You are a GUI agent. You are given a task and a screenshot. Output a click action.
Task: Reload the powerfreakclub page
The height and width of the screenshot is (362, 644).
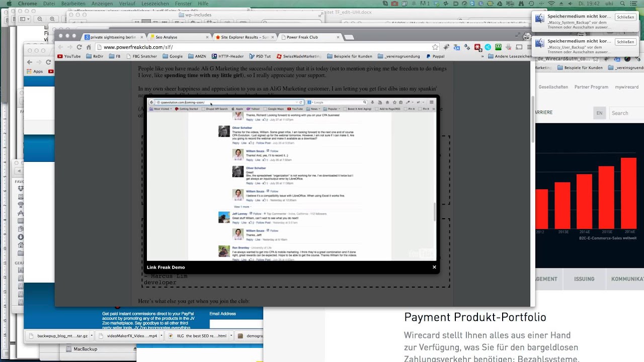tap(79, 47)
